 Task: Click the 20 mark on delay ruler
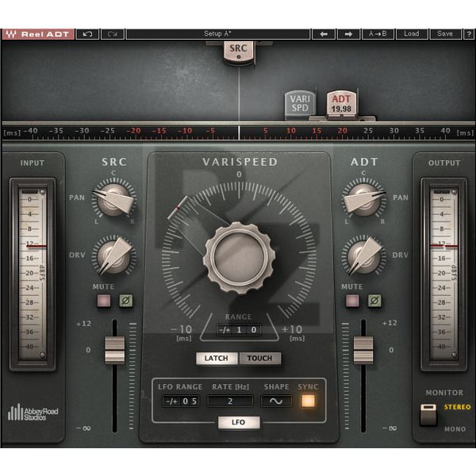click(343, 131)
